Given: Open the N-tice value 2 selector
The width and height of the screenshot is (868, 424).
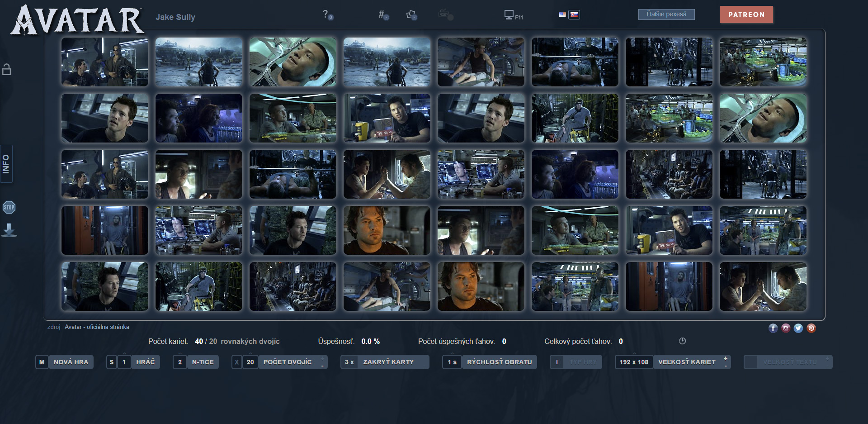Looking at the screenshot, I should (x=180, y=362).
